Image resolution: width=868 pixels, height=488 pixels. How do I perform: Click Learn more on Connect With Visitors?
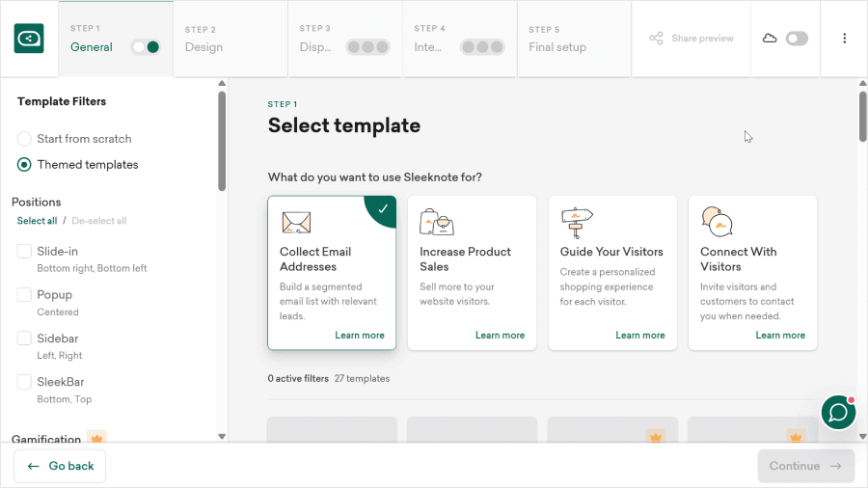click(780, 336)
